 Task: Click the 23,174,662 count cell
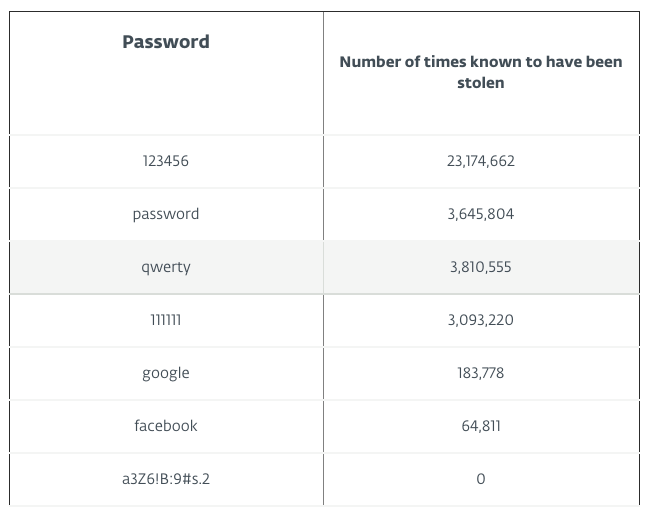(481, 161)
